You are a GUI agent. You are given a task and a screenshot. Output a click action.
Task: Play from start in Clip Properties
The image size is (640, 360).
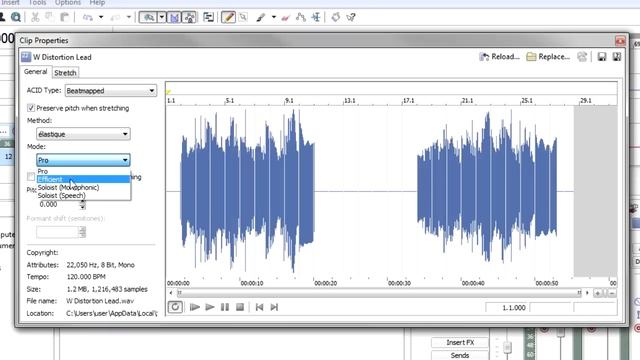[x=195, y=307]
